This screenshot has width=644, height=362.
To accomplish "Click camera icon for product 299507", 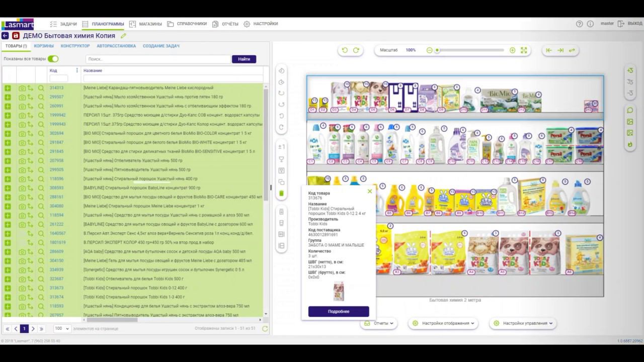I will tap(22, 97).
